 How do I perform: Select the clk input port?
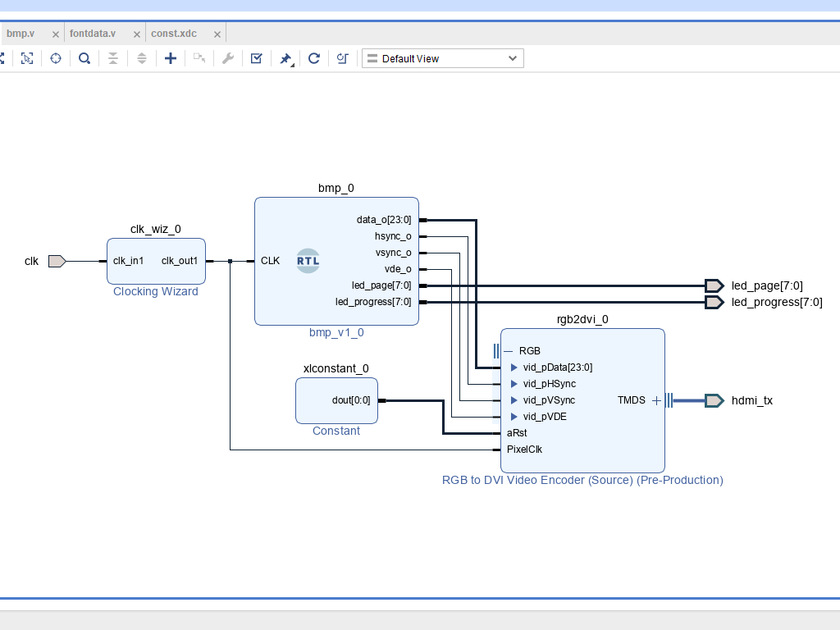pos(57,261)
